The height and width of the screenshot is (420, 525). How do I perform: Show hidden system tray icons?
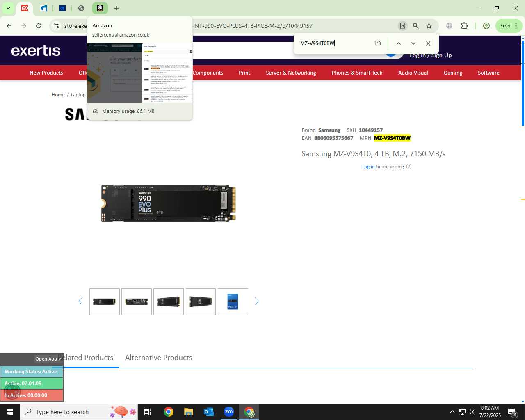pos(452,412)
